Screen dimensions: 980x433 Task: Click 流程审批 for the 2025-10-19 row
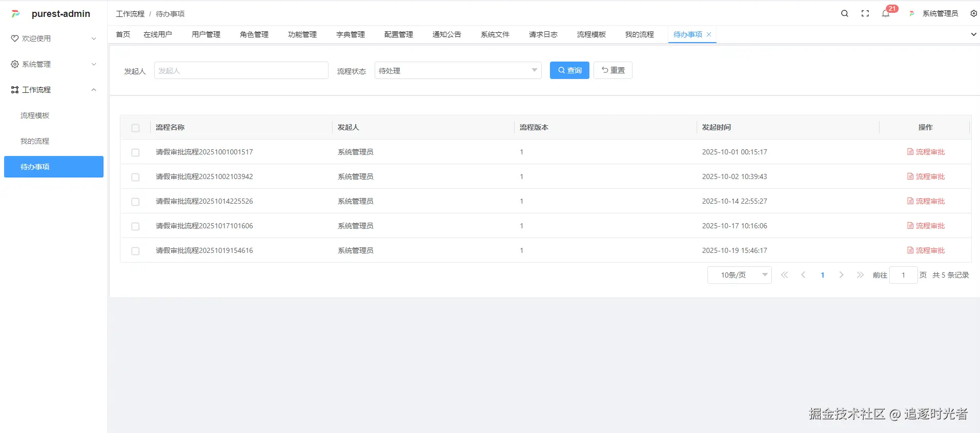926,250
